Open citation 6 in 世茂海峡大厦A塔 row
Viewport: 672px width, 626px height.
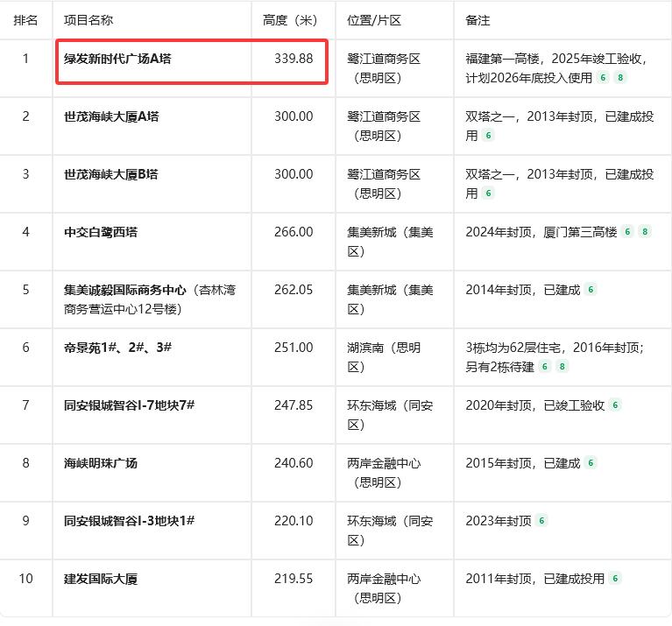point(488,136)
